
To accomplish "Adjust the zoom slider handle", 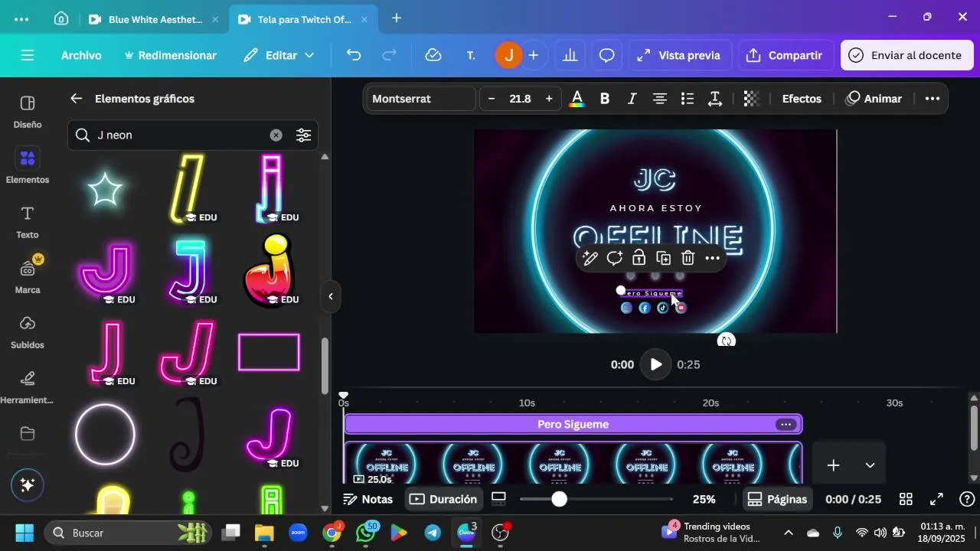I will (560, 499).
